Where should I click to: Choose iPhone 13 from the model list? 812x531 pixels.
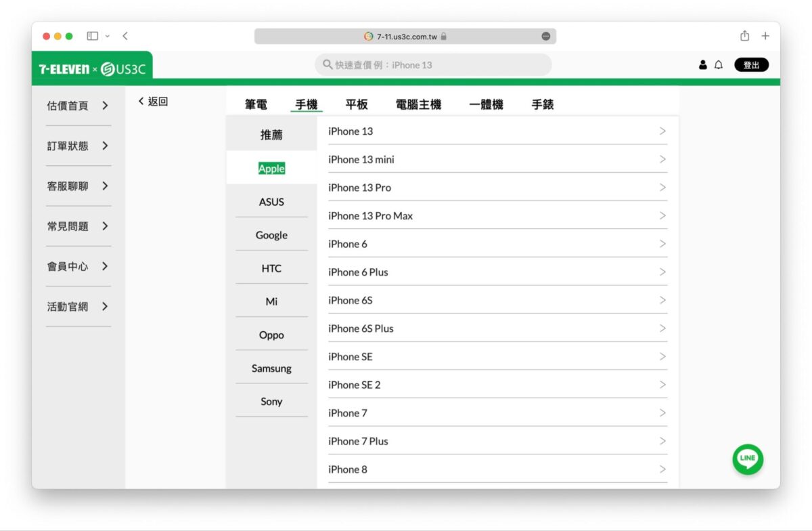(497, 131)
